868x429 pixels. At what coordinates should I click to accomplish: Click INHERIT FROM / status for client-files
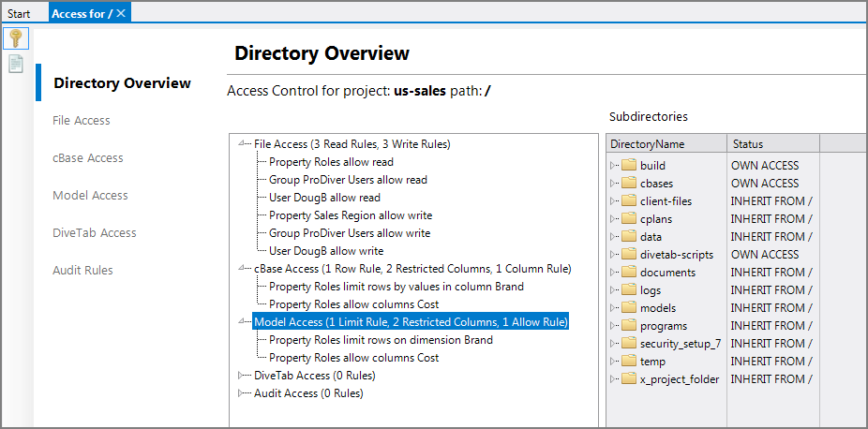click(771, 201)
